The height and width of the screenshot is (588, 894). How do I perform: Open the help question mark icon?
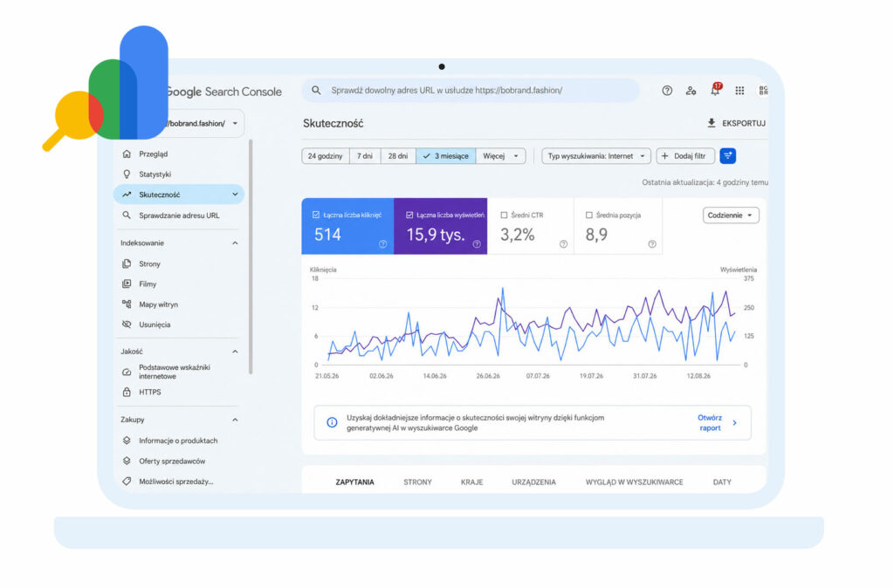tap(666, 90)
